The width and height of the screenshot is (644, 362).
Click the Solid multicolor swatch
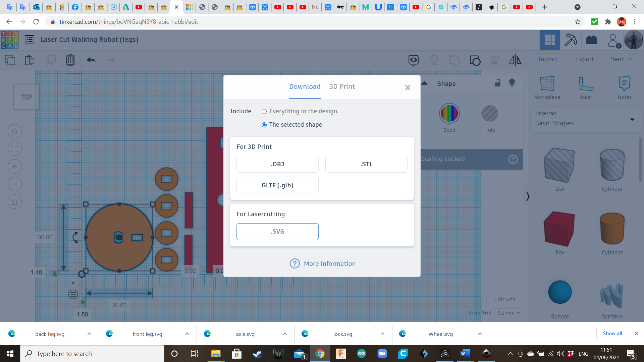click(449, 114)
